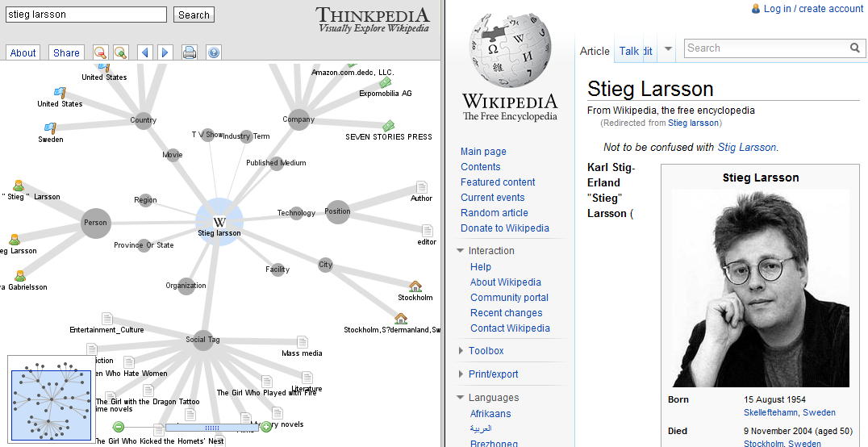Screen dimensions: 868x447
Task: Collapse the Languages sidebar section
Action: 461,398
